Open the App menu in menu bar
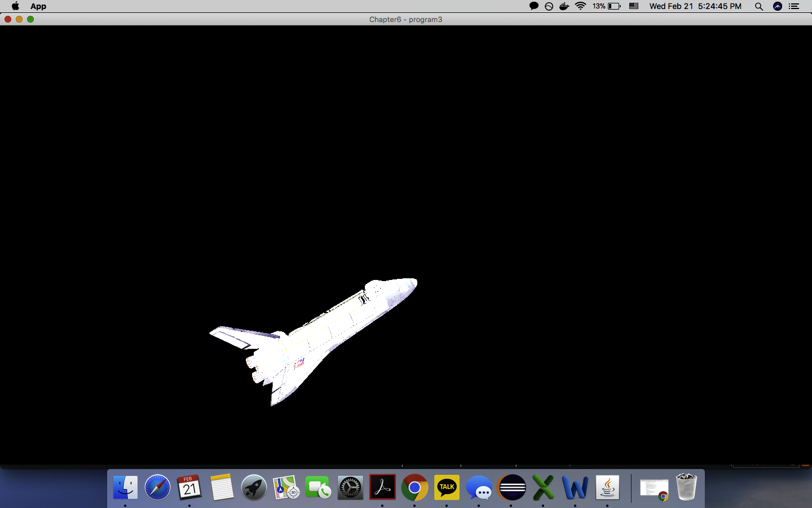812x508 pixels. (38, 6)
